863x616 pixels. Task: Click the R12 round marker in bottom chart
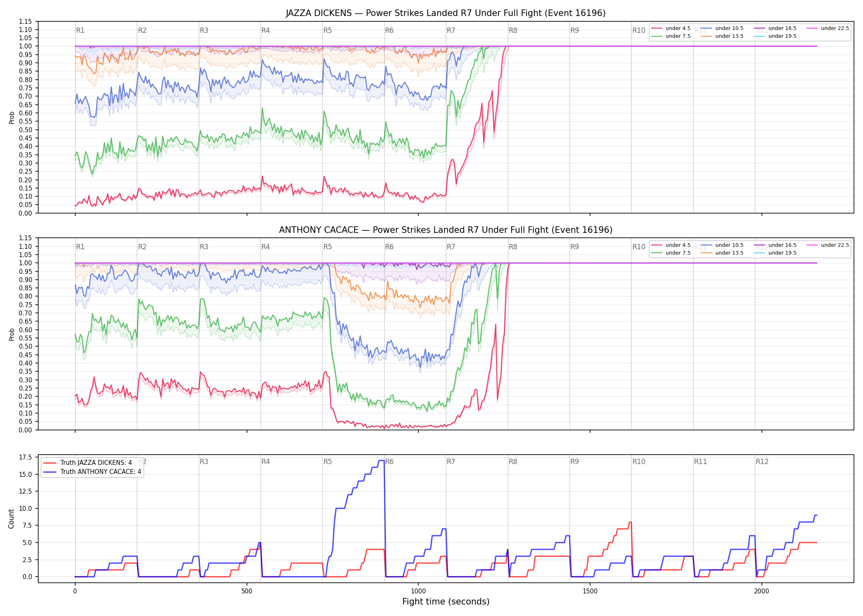tap(762, 462)
